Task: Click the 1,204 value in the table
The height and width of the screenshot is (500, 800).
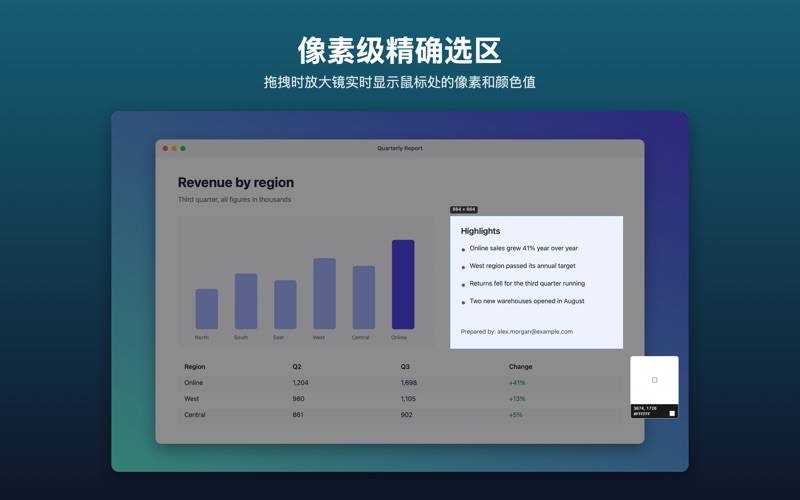Action: 301,383
